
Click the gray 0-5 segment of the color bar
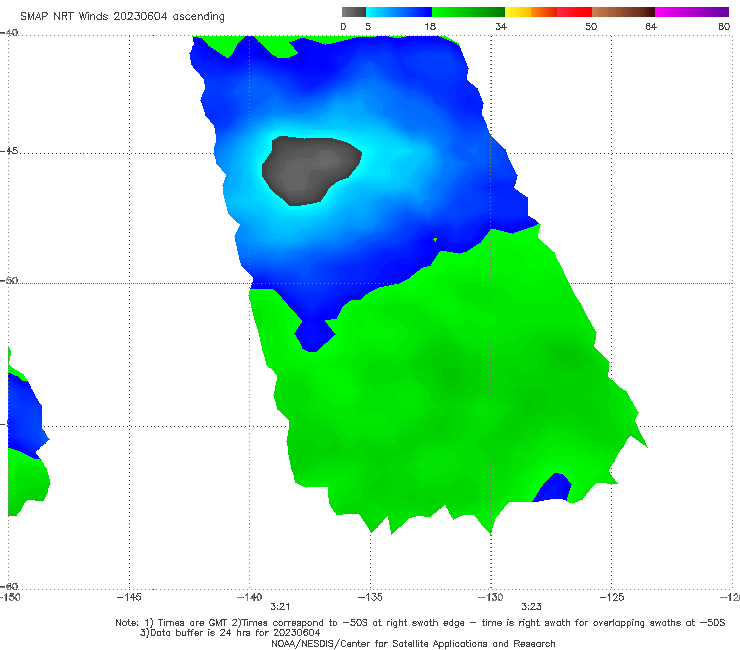point(354,12)
